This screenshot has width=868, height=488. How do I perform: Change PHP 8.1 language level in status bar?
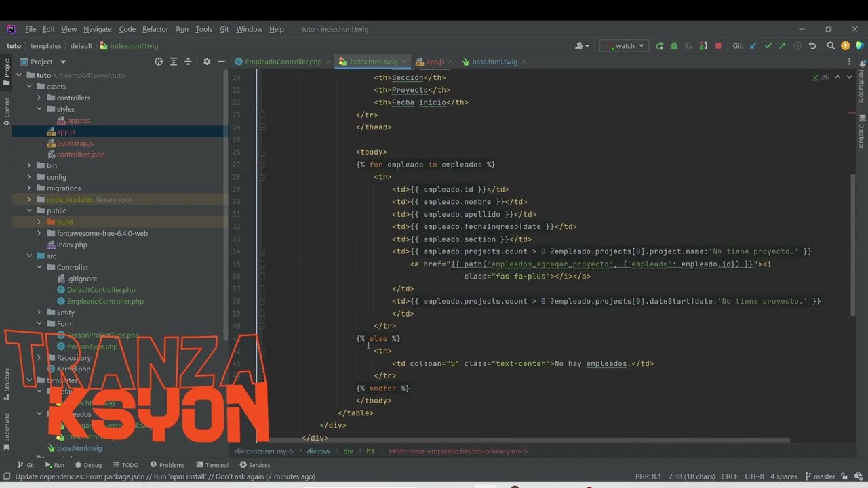click(x=648, y=476)
